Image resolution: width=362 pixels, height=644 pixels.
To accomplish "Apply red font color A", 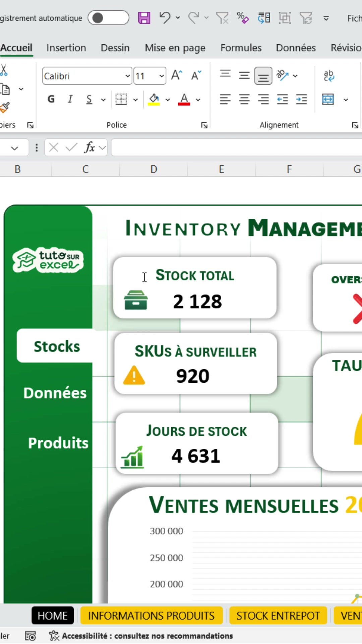I will tap(184, 99).
